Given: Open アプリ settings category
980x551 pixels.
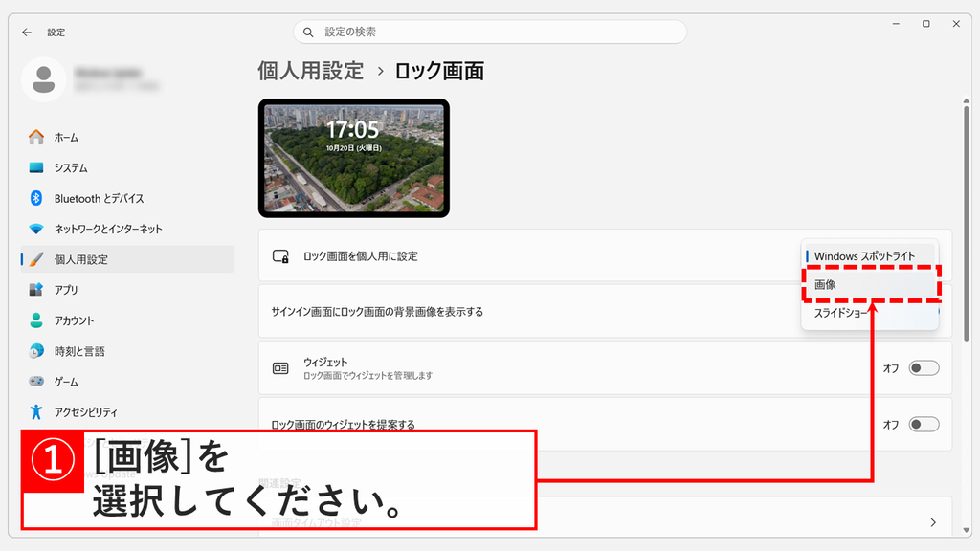Looking at the screenshot, I should pyautogui.click(x=127, y=290).
